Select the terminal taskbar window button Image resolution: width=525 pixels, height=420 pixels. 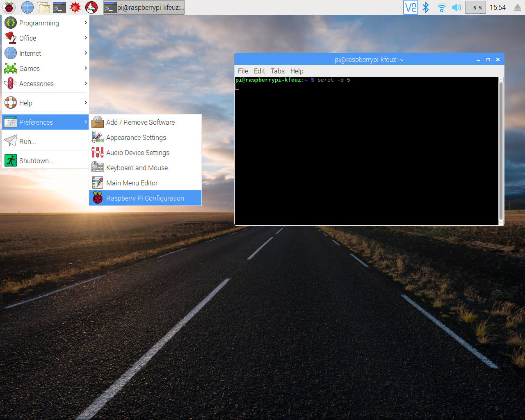(144, 7)
